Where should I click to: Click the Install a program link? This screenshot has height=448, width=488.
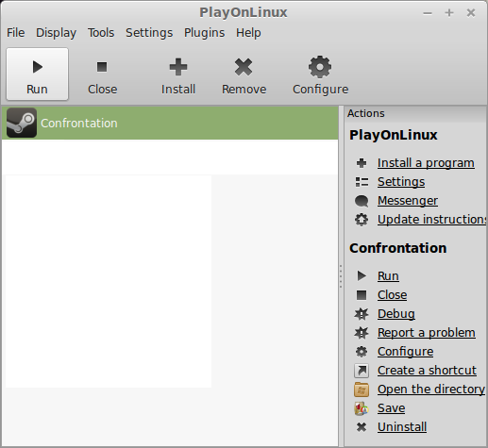[x=426, y=163]
